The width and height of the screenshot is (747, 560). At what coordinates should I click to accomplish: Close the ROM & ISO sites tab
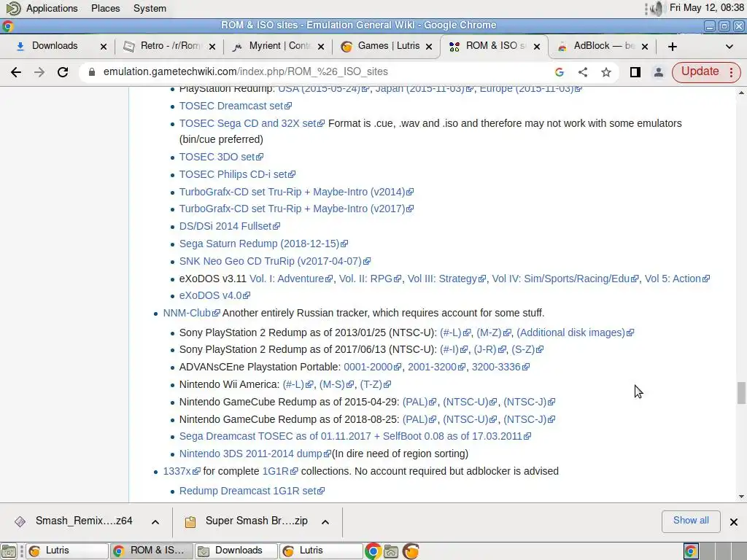(537, 47)
